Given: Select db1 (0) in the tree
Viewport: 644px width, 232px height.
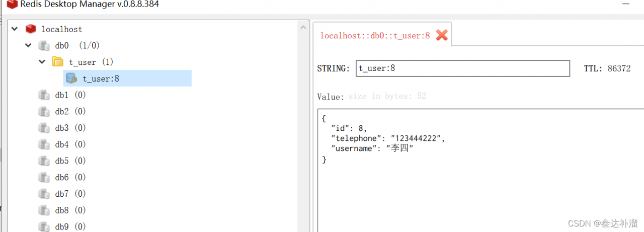Looking at the screenshot, I should coord(70,95).
